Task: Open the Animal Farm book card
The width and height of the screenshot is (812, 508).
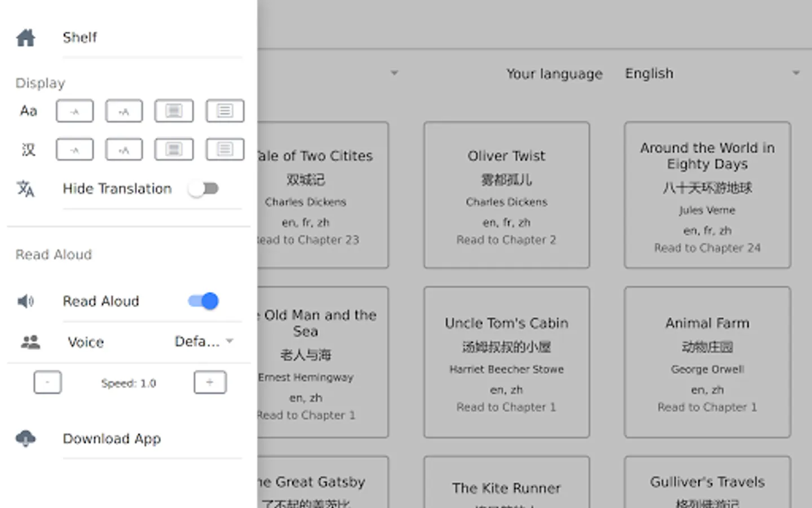Action: (x=707, y=362)
